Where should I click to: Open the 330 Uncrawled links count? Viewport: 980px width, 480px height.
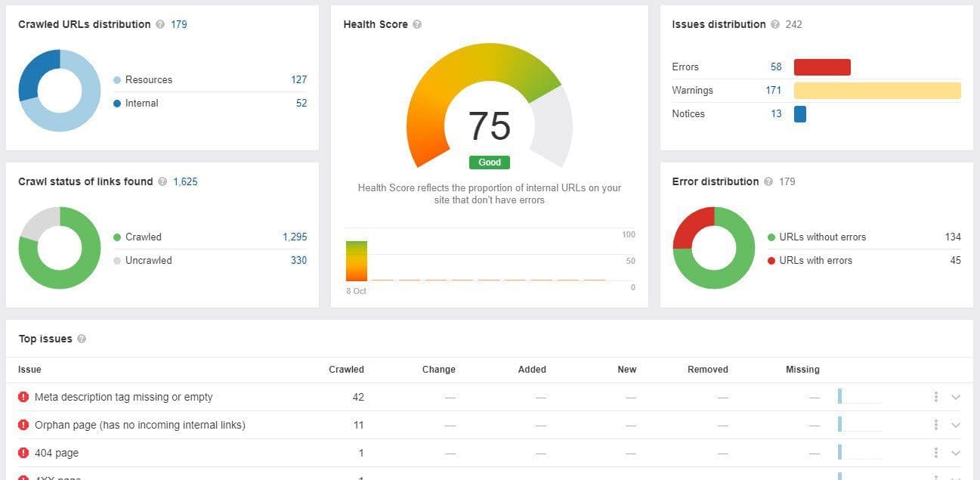(299, 260)
